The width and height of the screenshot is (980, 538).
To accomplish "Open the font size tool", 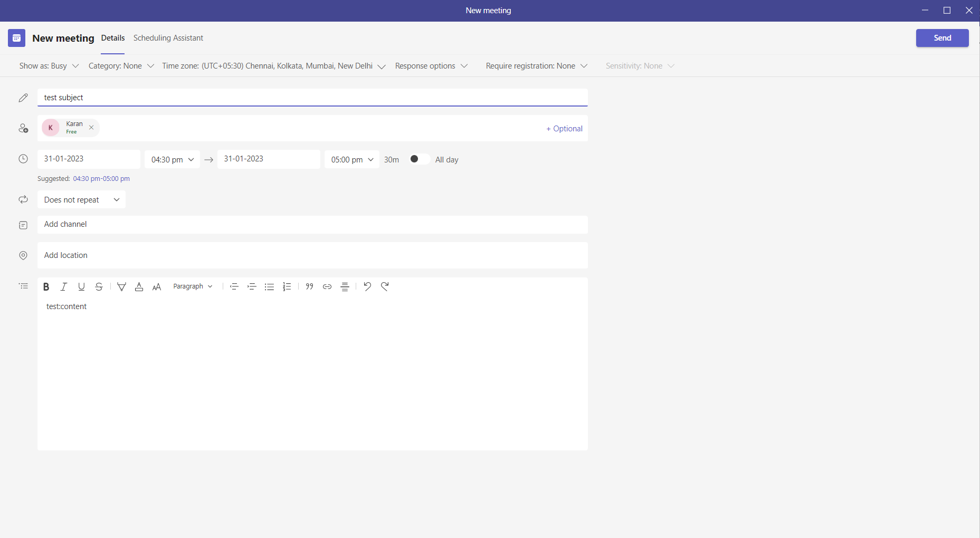I will pyautogui.click(x=157, y=287).
